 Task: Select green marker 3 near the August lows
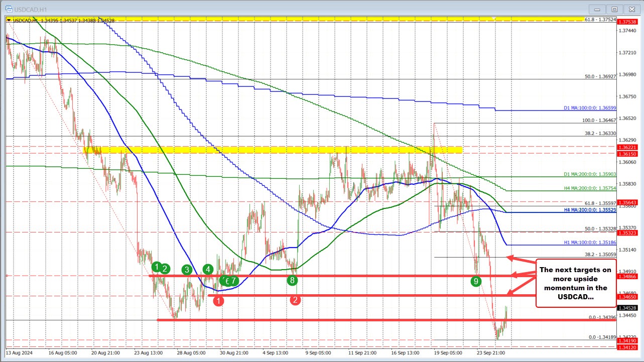coord(187,270)
